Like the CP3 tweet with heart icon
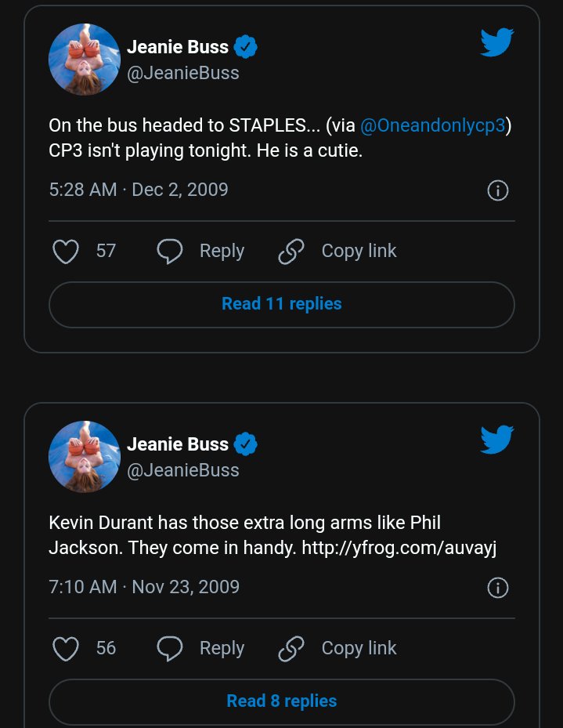 66,252
